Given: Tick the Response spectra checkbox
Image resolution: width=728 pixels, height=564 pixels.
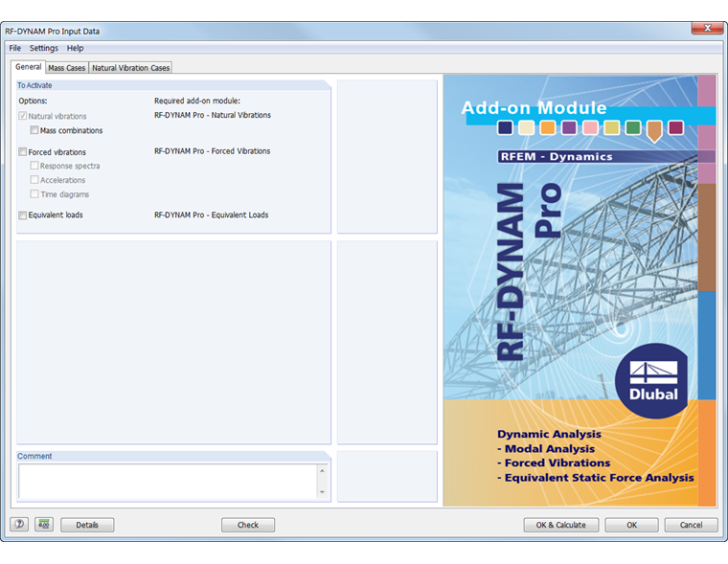Looking at the screenshot, I should 34,166.
